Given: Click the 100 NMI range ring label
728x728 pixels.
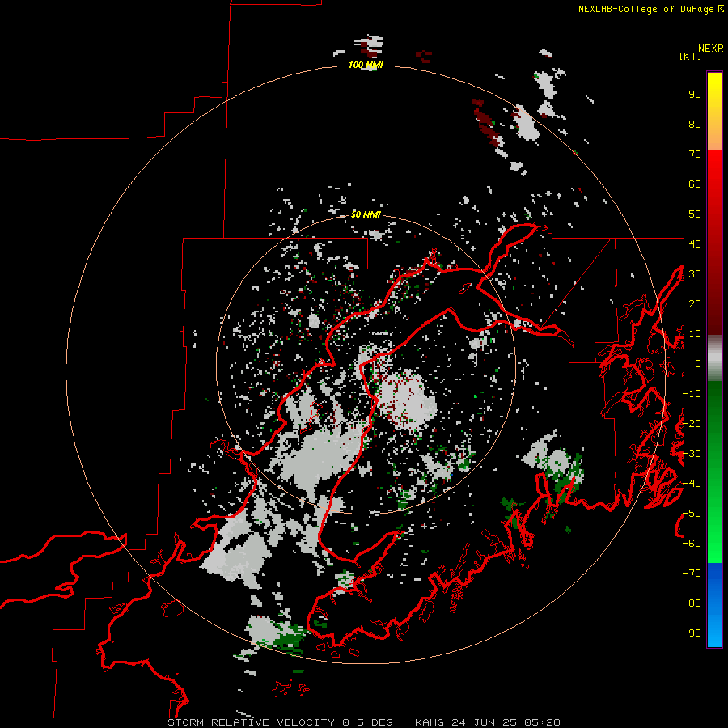Looking at the screenshot, I should (x=366, y=65).
